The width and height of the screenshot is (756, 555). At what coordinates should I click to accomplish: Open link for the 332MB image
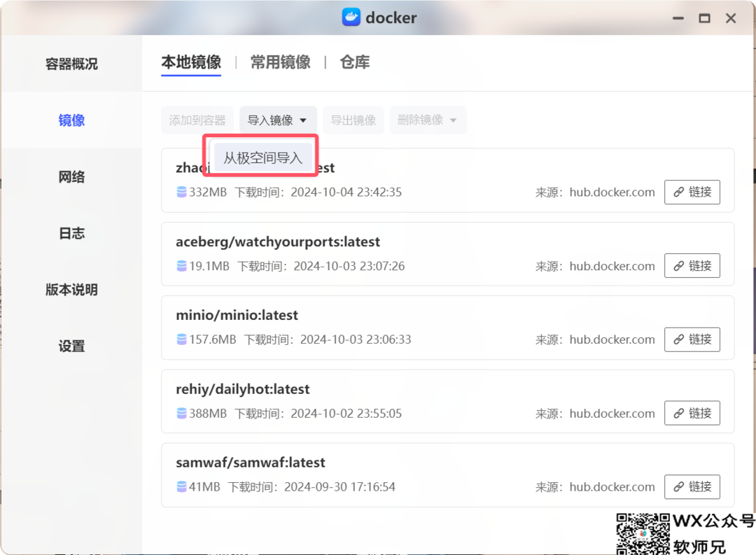692,192
